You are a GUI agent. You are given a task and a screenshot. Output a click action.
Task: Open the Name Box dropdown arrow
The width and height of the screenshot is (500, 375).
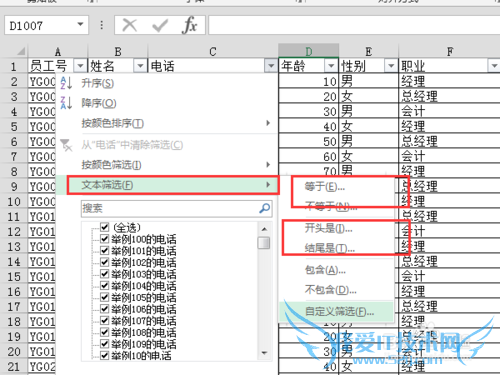80,25
